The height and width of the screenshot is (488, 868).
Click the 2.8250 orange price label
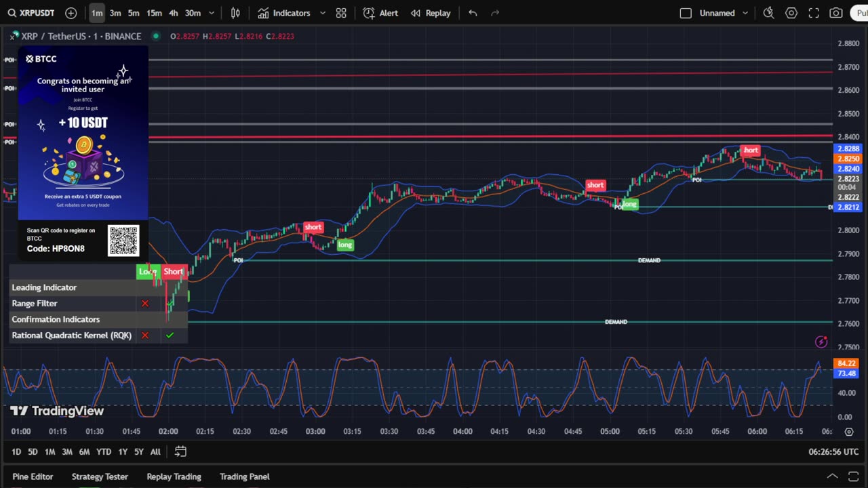(848, 159)
